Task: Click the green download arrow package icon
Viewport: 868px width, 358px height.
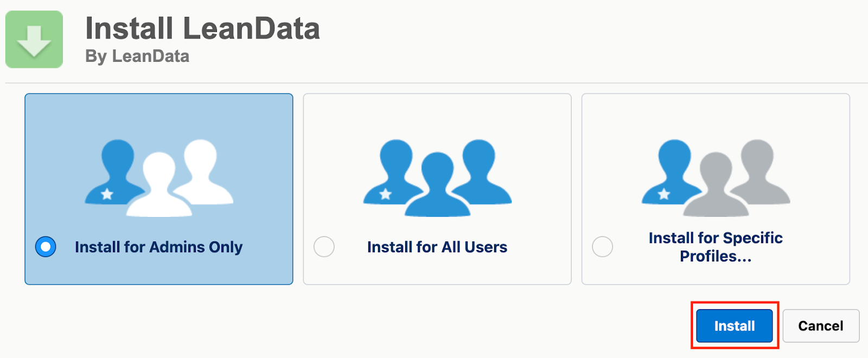Action: 34,40
